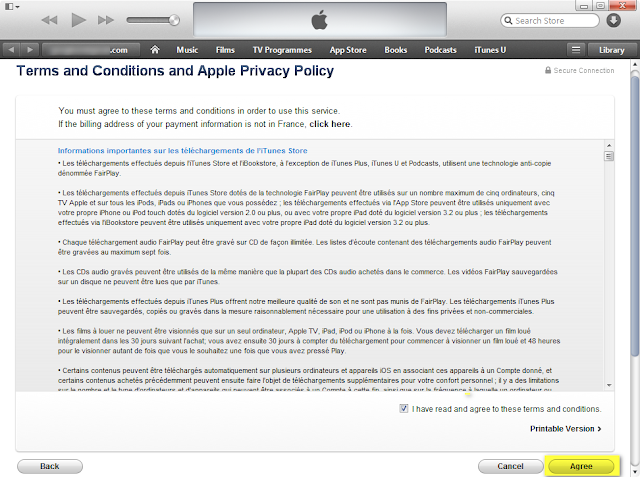Maximize the iTunes window
Viewport: 640px width, 477px height.
600,6
